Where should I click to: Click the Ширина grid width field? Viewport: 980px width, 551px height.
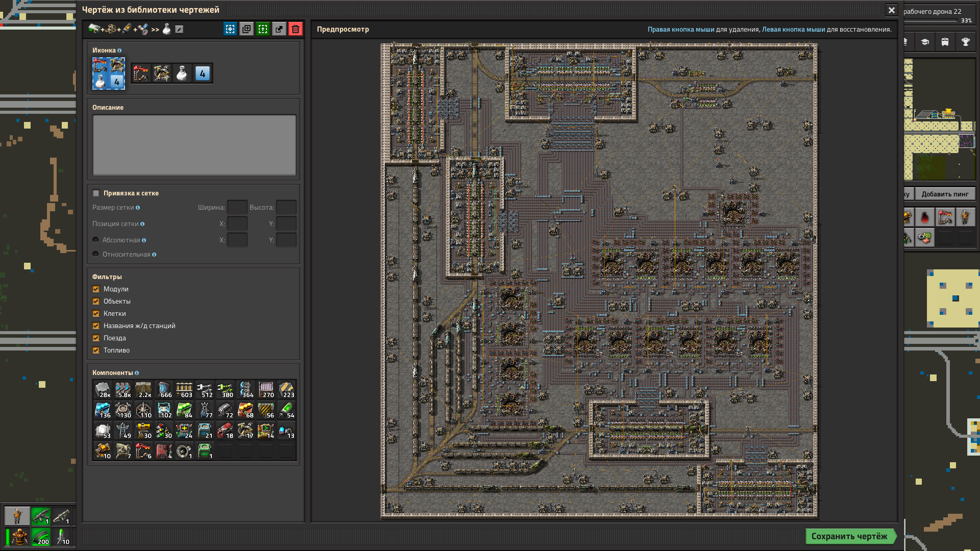point(237,208)
